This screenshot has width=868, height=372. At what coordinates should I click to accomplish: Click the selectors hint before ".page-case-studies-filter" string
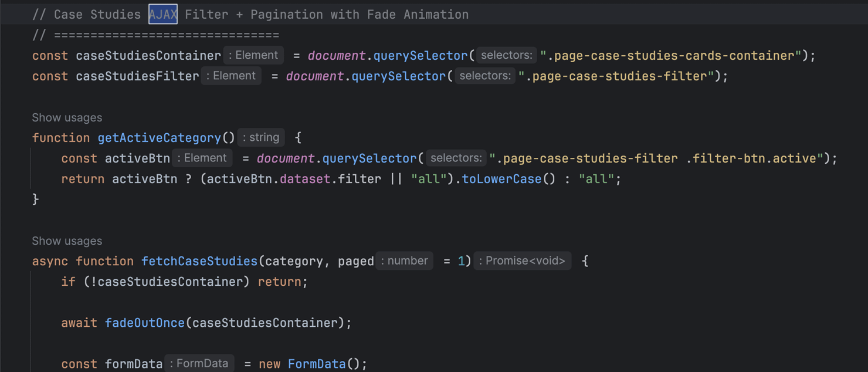coord(485,76)
